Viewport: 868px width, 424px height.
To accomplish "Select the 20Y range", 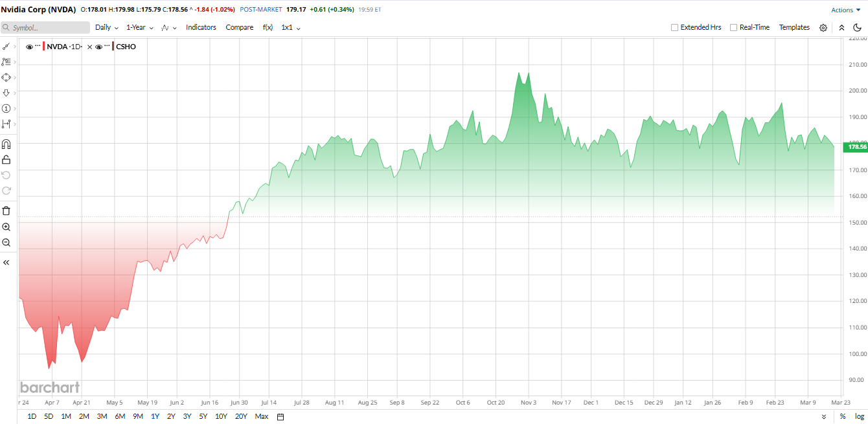I will [x=241, y=416].
